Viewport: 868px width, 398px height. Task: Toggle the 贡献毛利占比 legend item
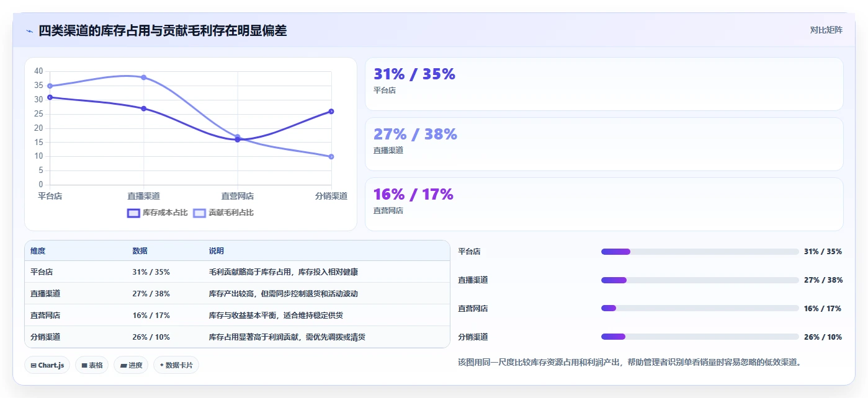[x=223, y=213]
